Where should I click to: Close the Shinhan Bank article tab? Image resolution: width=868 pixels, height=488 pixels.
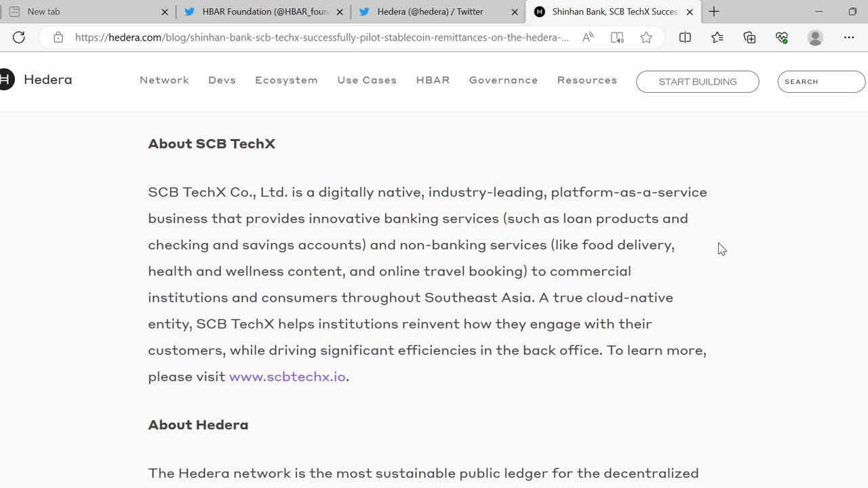pos(690,12)
